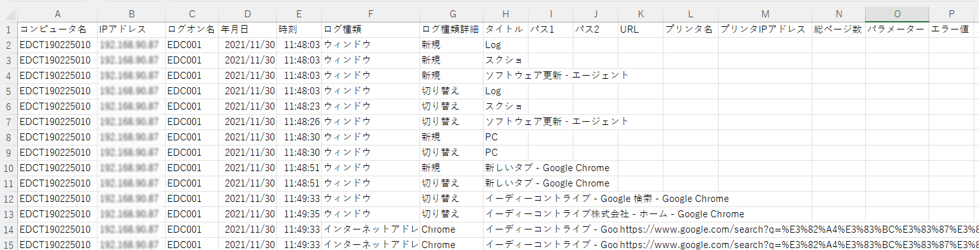Image resolution: width=980 pixels, height=250 pixels.
Task: Click the Select All corner box
Action: click(x=8, y=14)
